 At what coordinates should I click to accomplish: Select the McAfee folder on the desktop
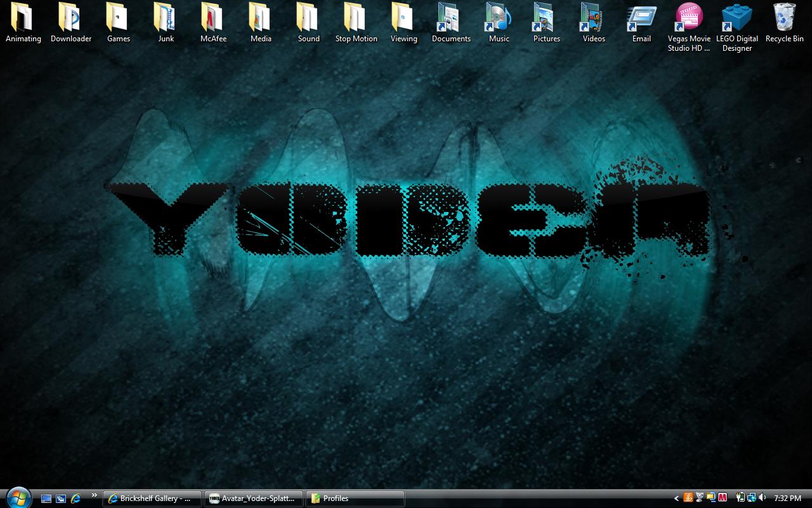tap(214, 23)
